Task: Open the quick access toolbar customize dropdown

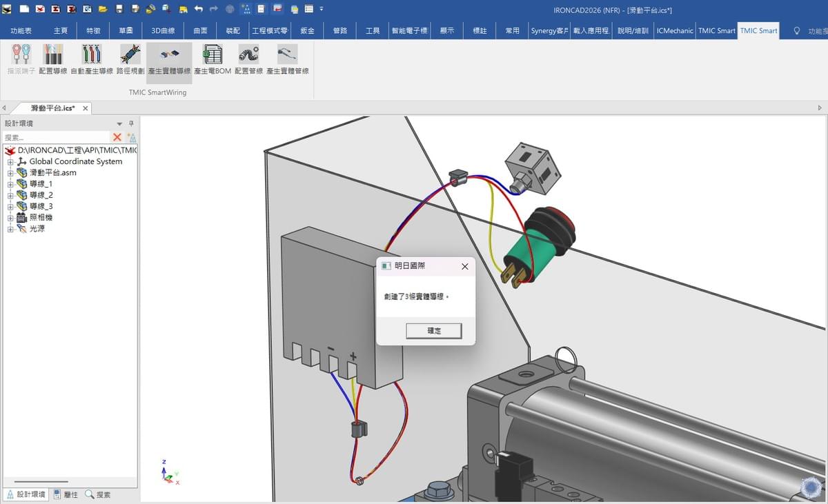Action: point(322,10)
